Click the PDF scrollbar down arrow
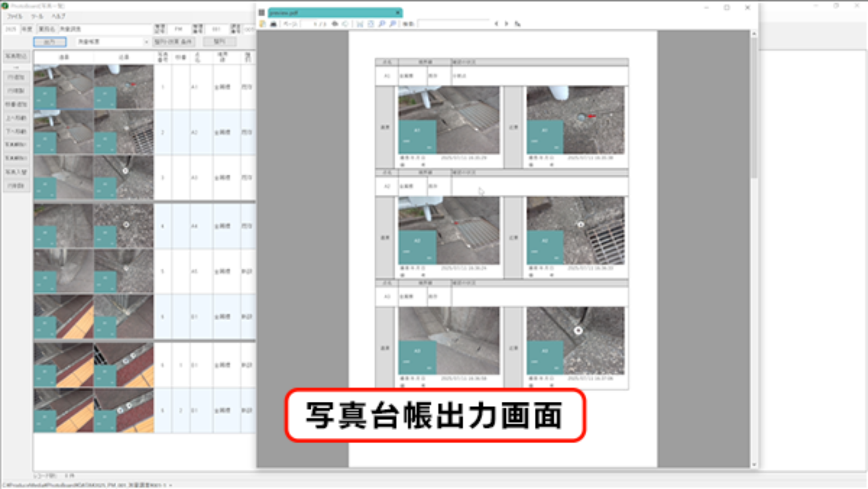This screenshot has width=868, height=489. pos(754,464)
